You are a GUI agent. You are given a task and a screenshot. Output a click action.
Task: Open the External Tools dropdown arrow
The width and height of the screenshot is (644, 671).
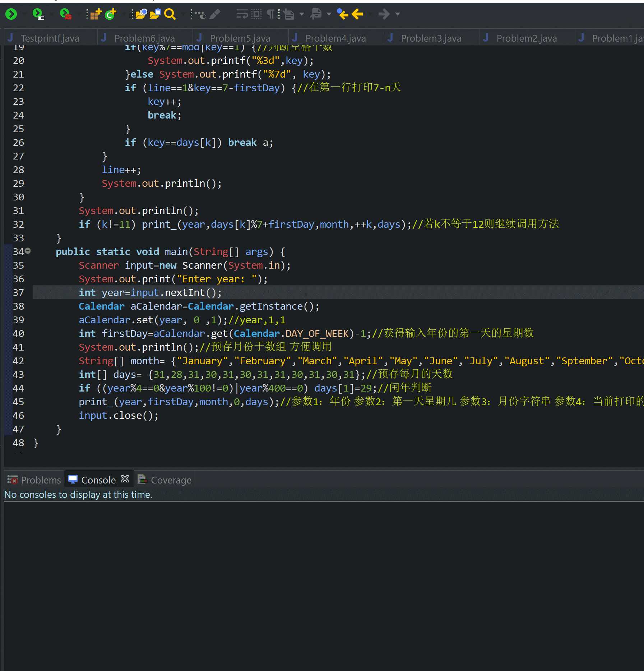pyautogui.click(x=79, y=14)
